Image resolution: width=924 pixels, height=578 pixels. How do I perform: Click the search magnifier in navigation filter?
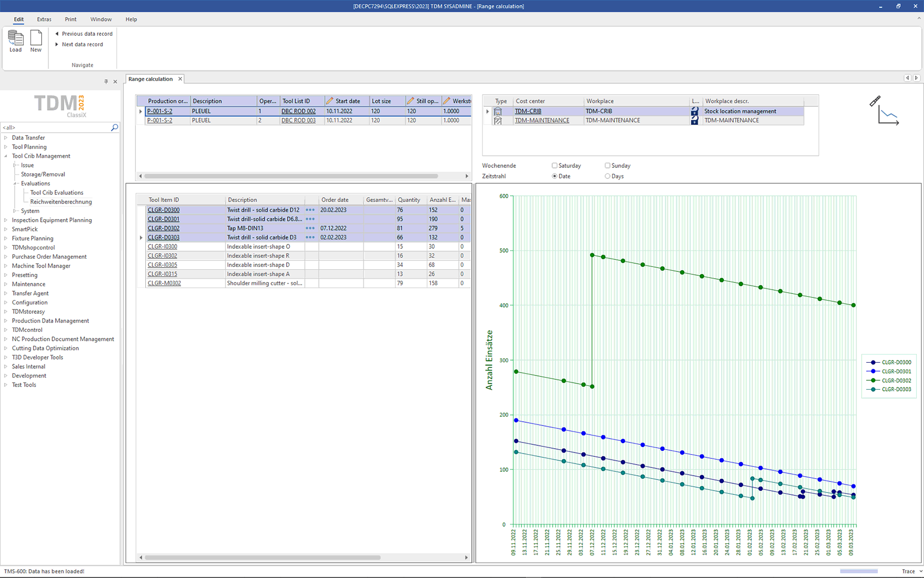point(114,127)
